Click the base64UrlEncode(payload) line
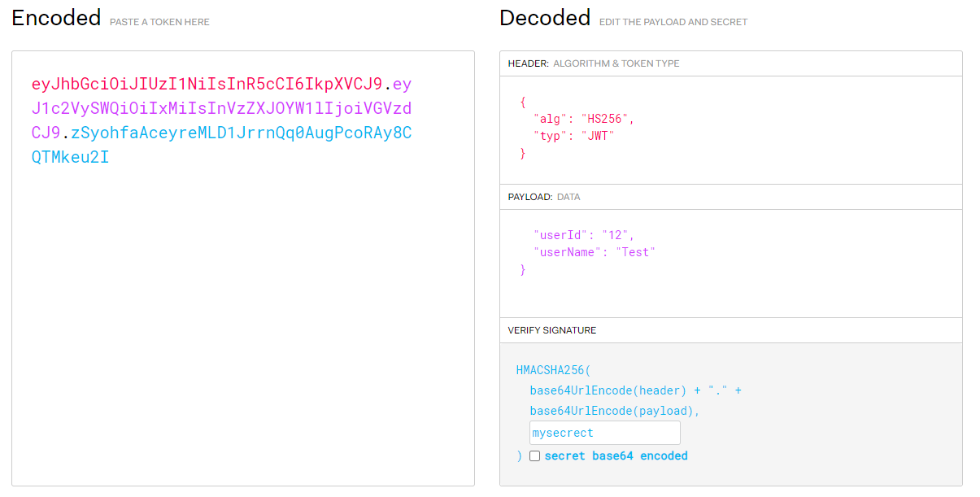The width and height of the screenshot is (980, 497). tap(615, 411)
